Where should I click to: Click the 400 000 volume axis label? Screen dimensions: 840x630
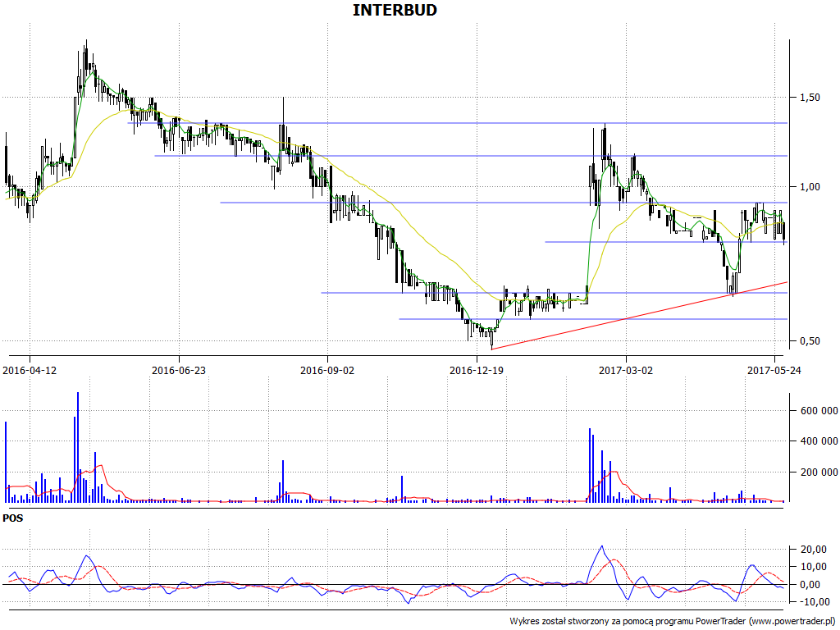(819, 441)
